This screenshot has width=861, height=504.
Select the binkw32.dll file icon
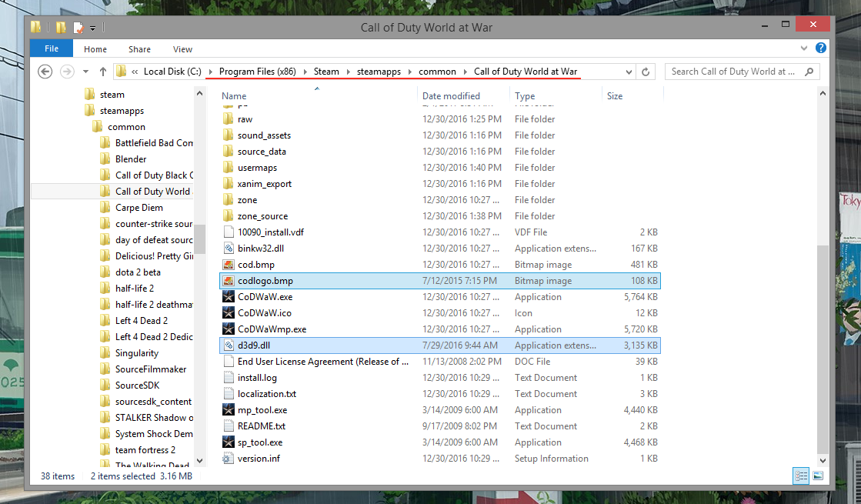click(x=229, y=249)
